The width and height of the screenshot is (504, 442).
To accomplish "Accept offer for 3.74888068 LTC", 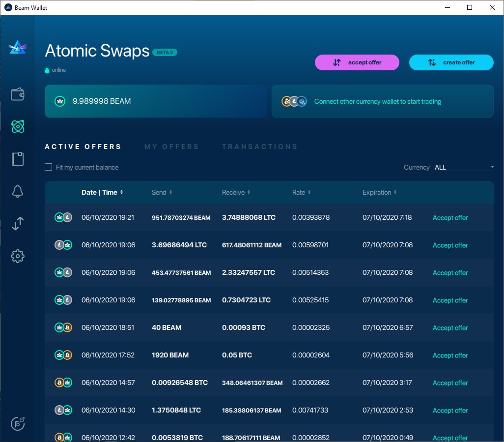I will coord(450,218).
